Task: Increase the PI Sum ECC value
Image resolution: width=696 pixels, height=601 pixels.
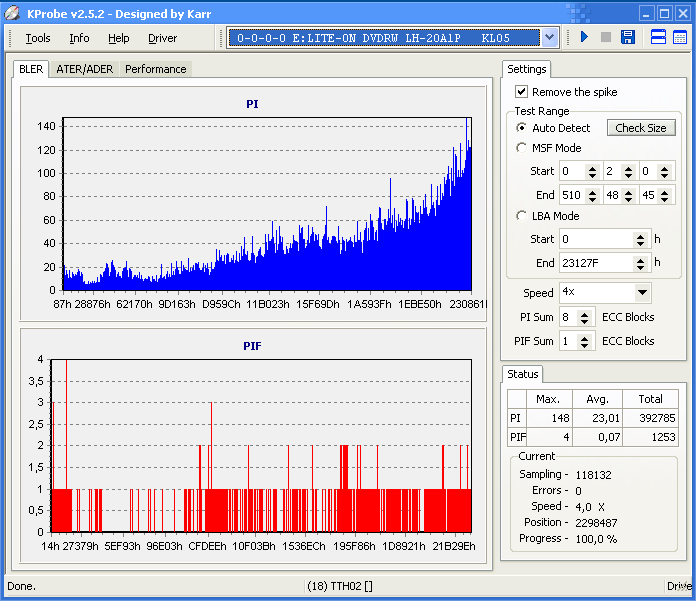Action: coord(592,313)
